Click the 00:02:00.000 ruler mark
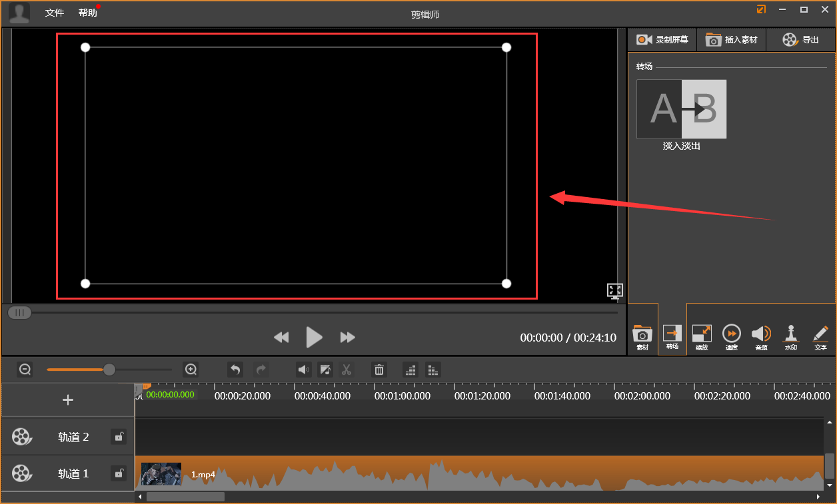837x504 pixels. click(642, 395)
